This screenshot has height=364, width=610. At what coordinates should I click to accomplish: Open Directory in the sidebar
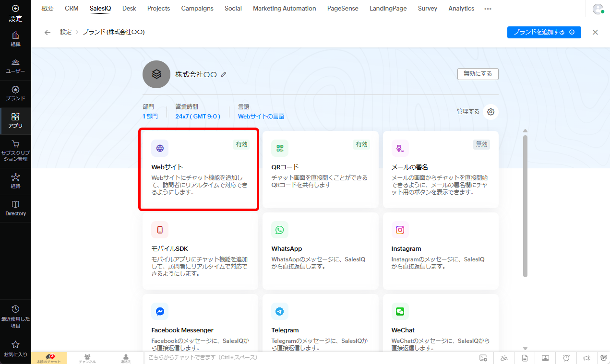coord(15,208)
